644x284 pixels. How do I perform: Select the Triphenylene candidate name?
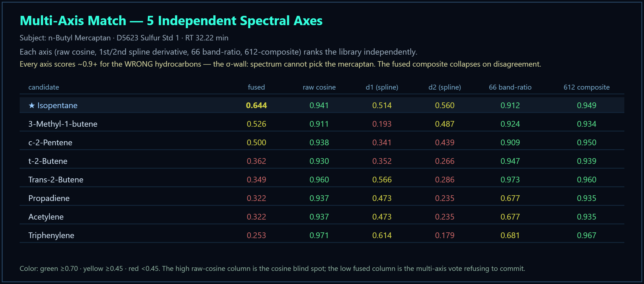(x=51, y=235)
